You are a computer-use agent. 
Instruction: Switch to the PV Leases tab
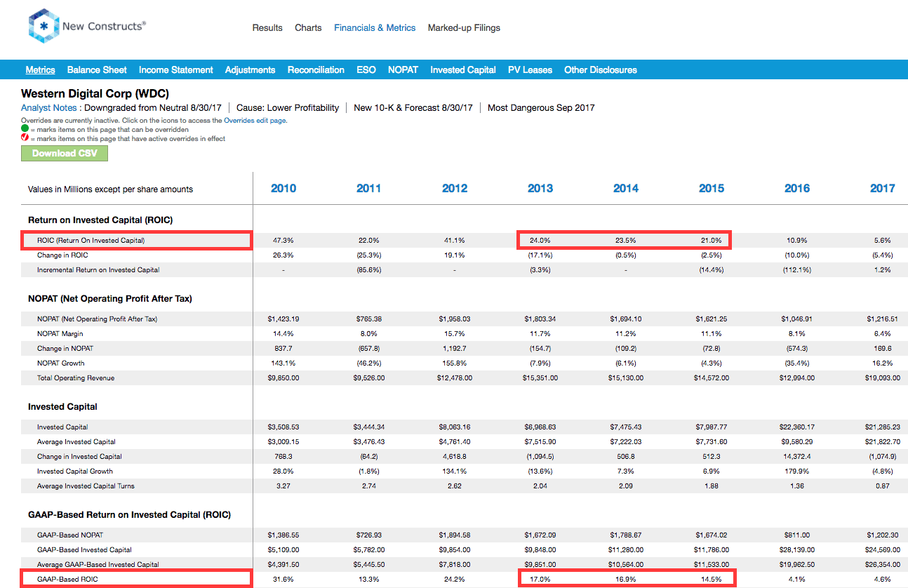(x=530, y=69)
